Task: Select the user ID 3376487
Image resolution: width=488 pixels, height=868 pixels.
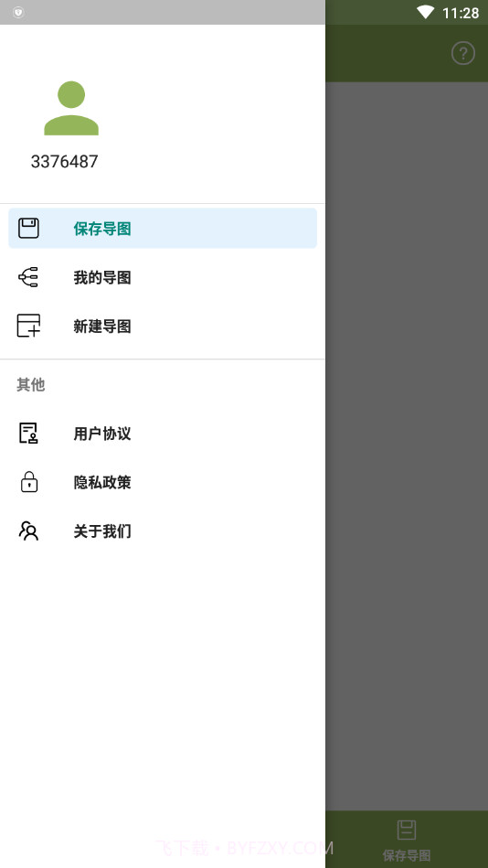Action: [x=64, y=162]
